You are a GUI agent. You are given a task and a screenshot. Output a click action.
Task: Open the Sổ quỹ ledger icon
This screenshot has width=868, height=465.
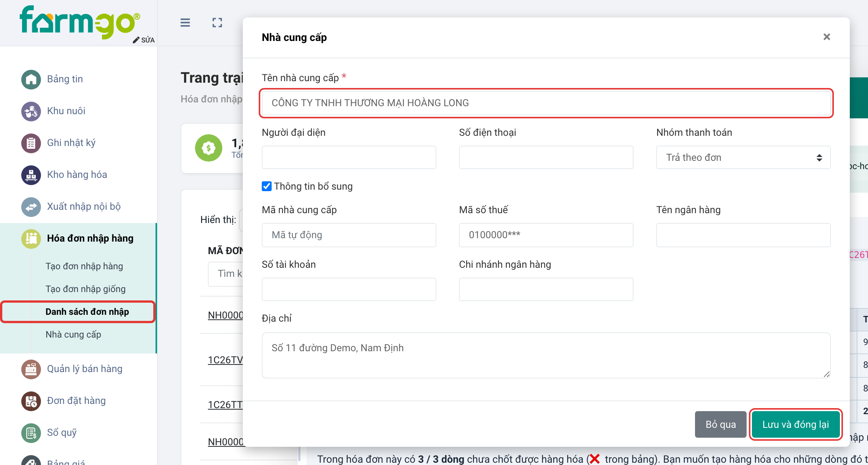[31, 433]
